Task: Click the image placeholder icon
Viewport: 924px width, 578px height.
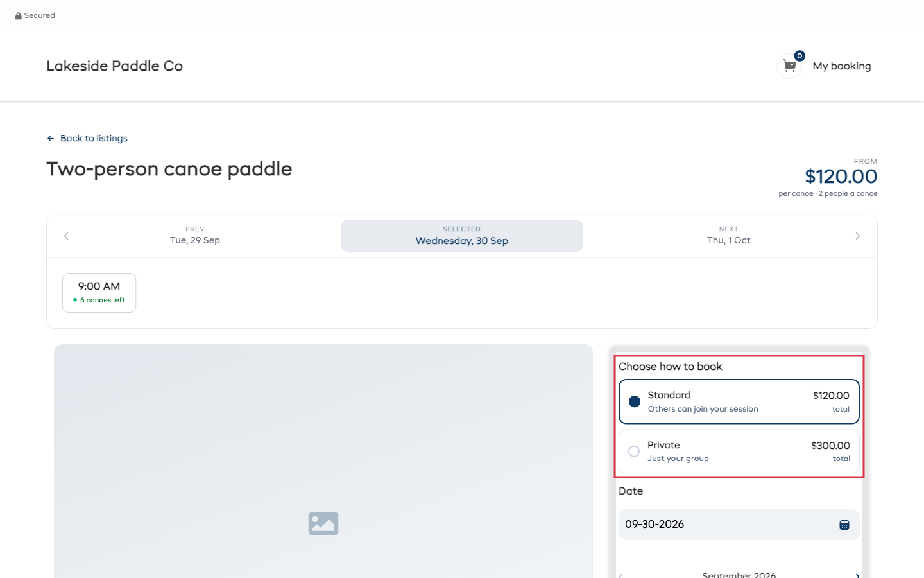Action: (x=323, y=524)
